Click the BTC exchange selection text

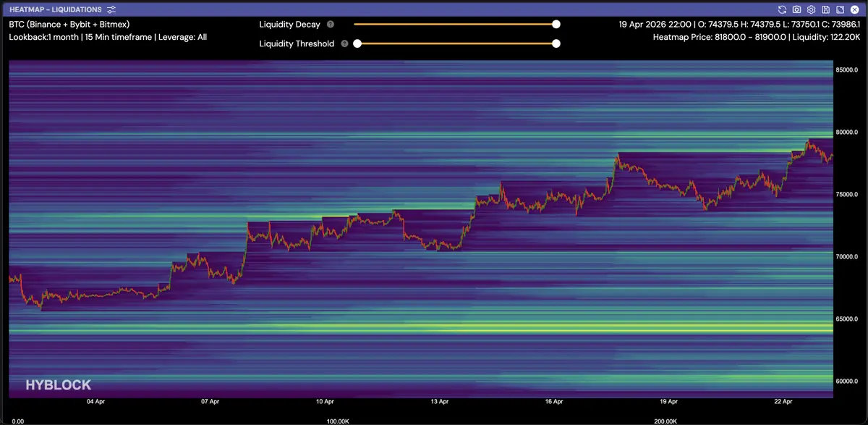(69, 24)
